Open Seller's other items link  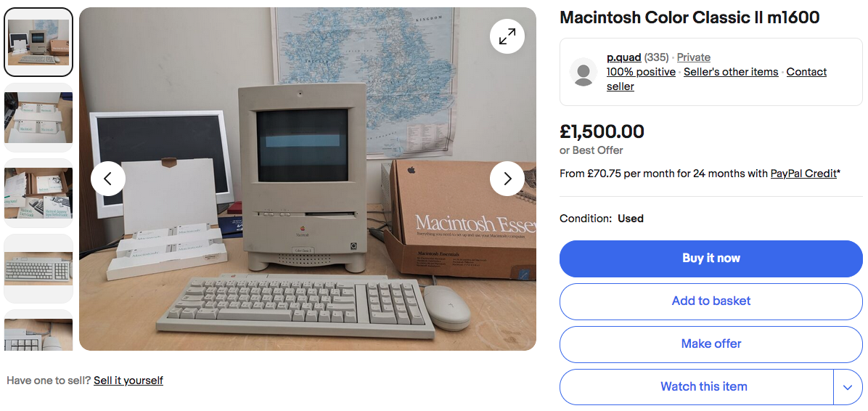pyautogui.click(x=731, y=72)
